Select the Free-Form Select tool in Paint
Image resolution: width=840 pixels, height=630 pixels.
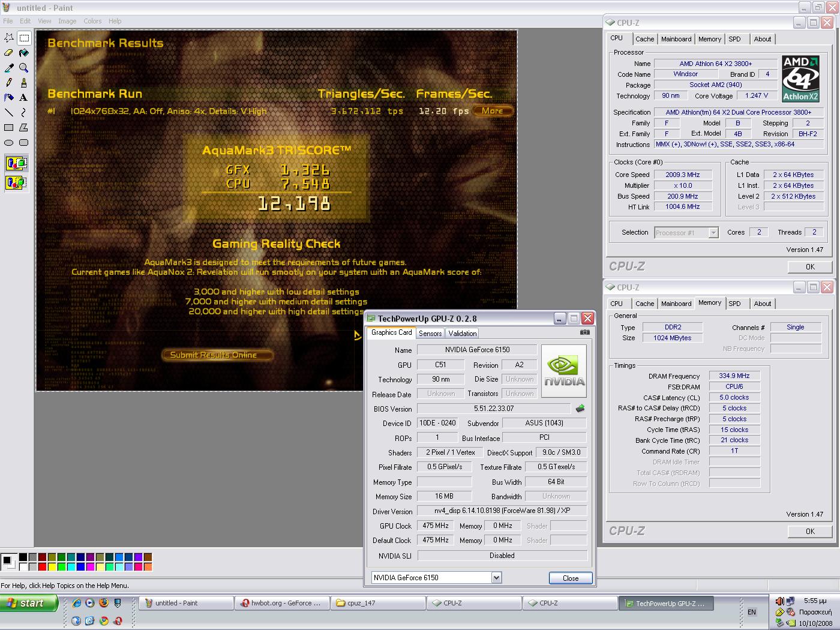pyautogui.click(x=9, y=38)
